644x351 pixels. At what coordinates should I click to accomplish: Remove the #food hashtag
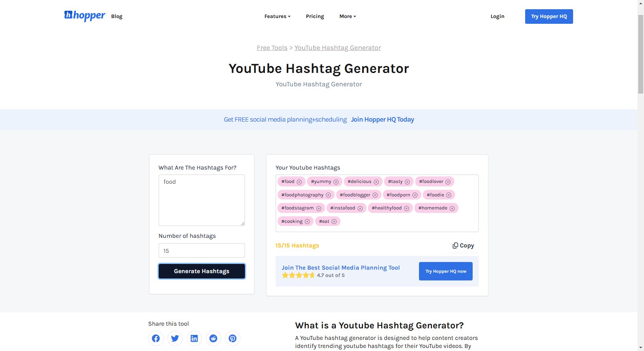click(300, 181)
